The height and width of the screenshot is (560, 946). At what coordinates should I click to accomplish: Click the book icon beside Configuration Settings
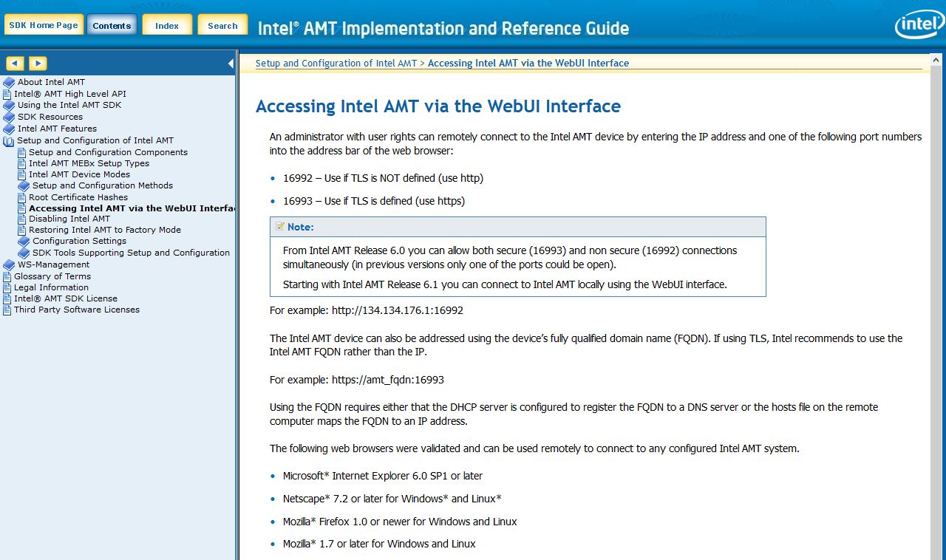(x=24, y=241)
